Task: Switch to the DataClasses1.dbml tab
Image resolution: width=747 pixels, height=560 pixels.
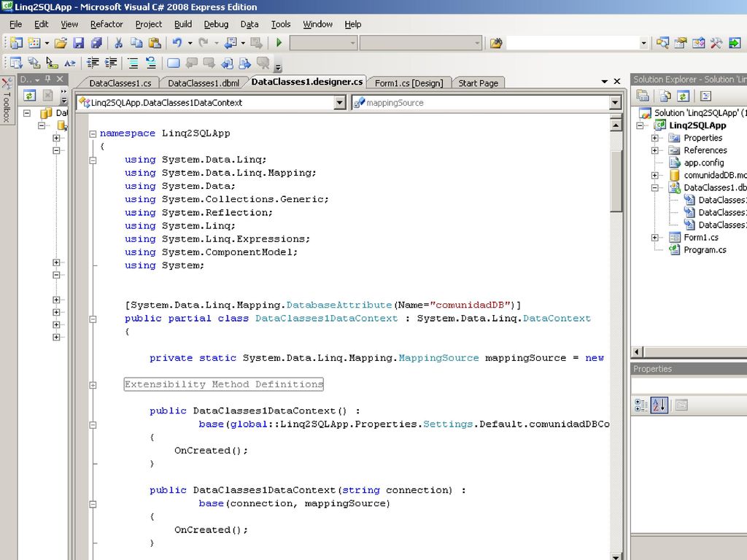Action: click(204, 83)
